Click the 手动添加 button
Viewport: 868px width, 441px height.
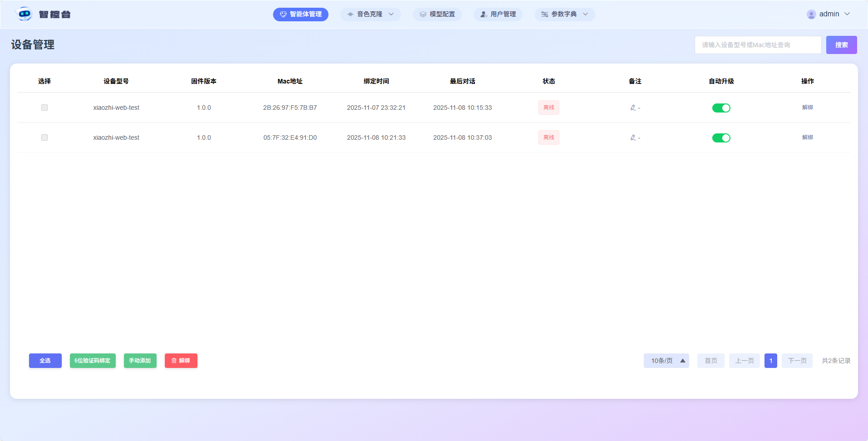[140, 361]
